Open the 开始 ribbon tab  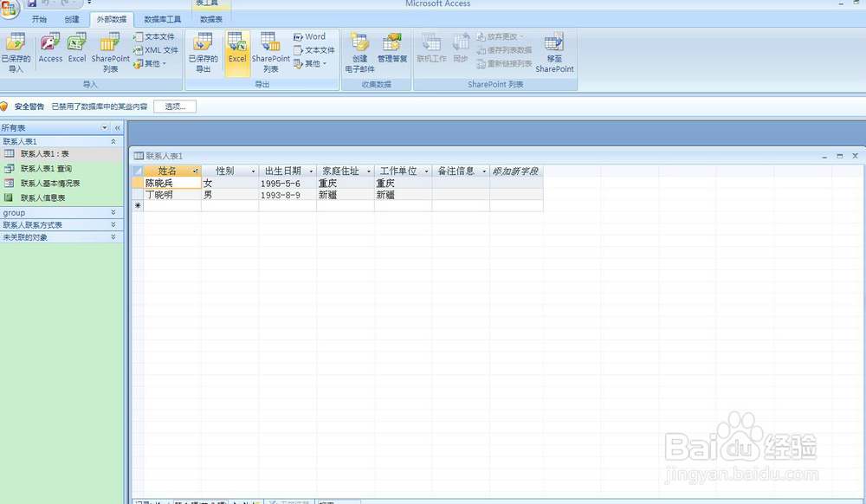[38, 19]
